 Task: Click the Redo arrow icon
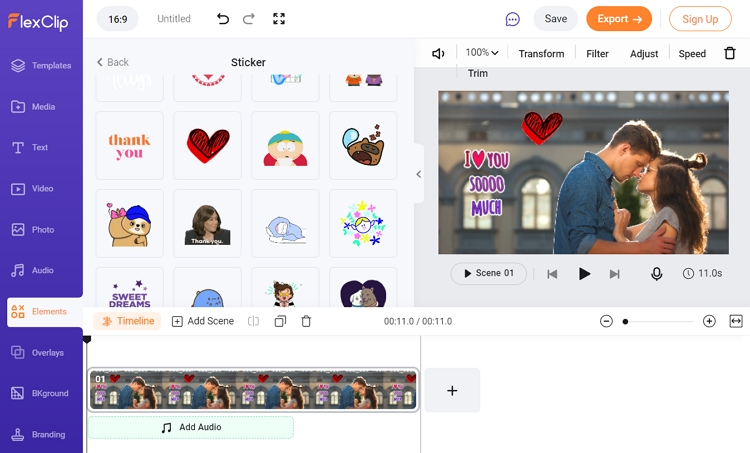click(x=248, y=19)
